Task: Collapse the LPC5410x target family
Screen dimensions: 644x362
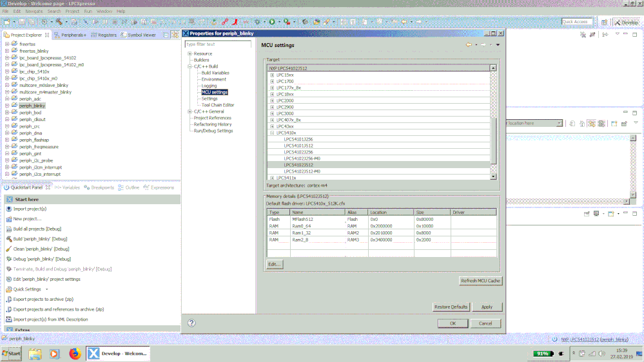Action: (272, 133)
